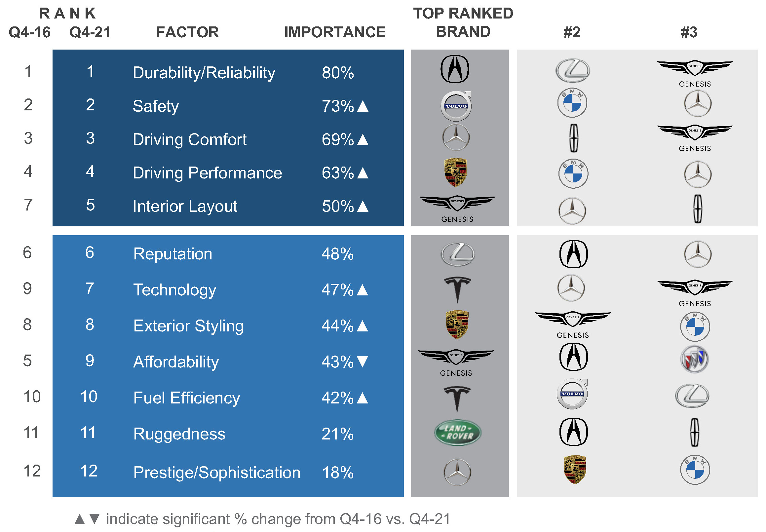
Task: Click the 80% importance value
Action: pyautogui.click(x=337, y=73)
